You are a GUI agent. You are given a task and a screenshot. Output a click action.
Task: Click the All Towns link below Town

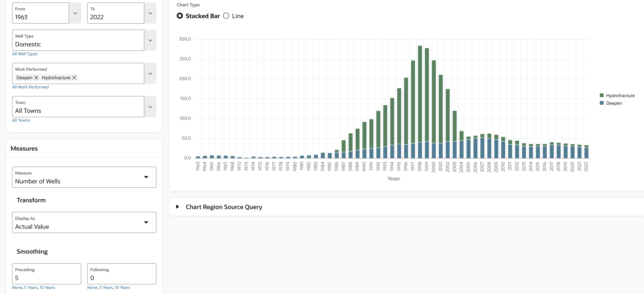tap(21, 120)
